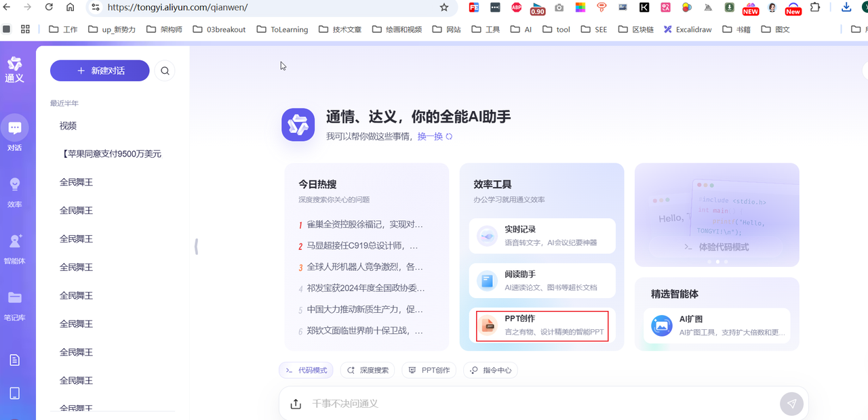Open the PPT创作 card under 效率工具
Screen dimensions: 868x420
tap(542, 325)
